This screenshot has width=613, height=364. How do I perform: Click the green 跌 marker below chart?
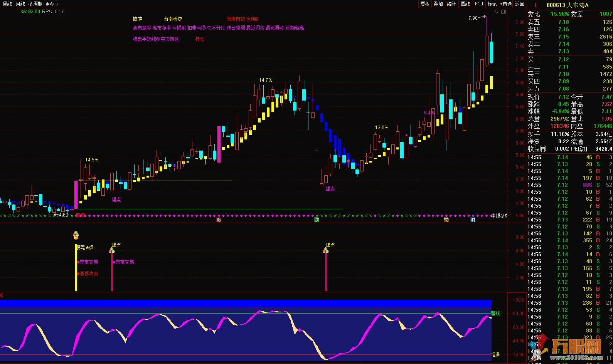click(x=317, y=220)
